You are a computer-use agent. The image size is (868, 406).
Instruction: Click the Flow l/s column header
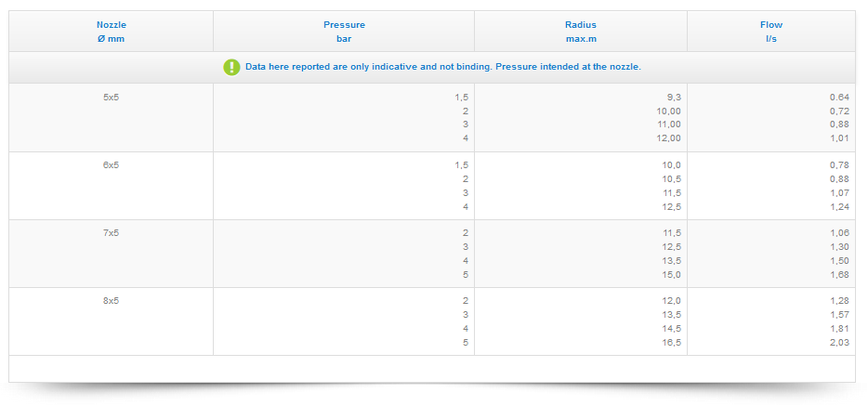click(770, 32)
